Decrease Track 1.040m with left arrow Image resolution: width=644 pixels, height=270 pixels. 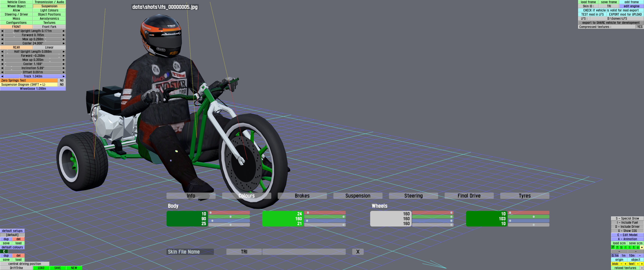coord(2,76)
